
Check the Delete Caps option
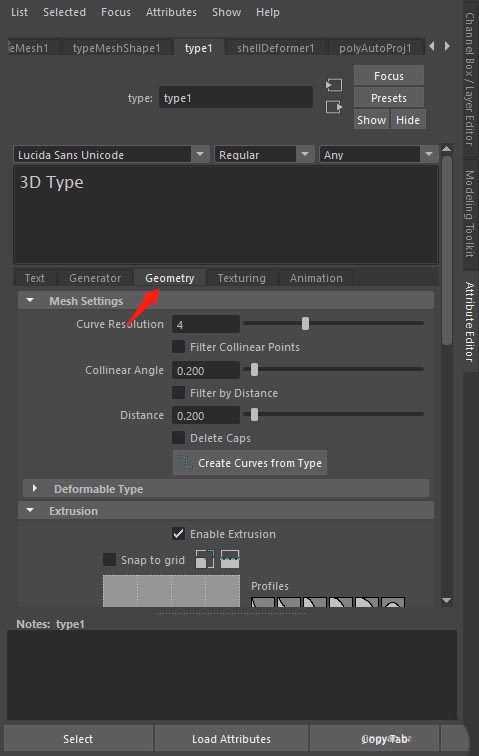178,438
